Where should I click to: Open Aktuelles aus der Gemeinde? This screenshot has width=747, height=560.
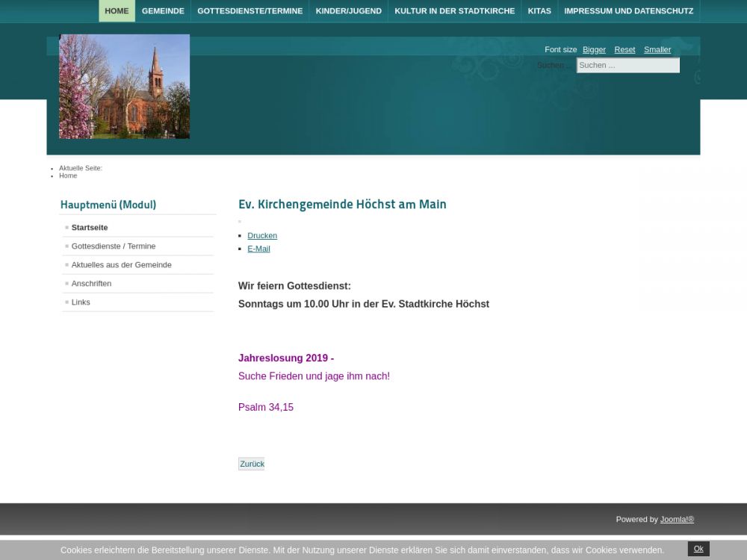tap(121, 265)
